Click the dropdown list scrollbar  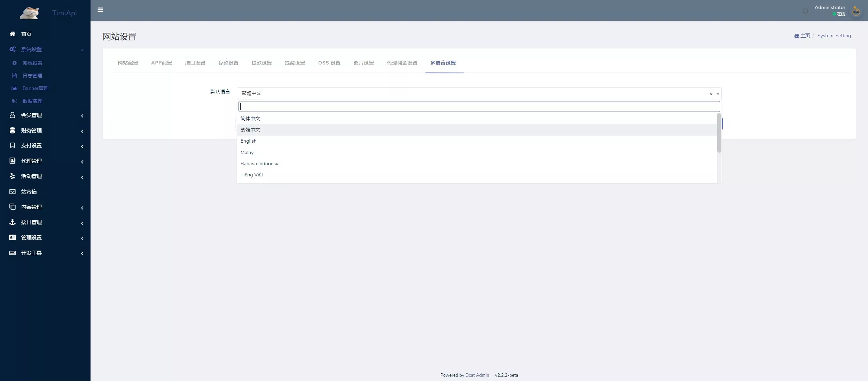(x=719, y=133)
